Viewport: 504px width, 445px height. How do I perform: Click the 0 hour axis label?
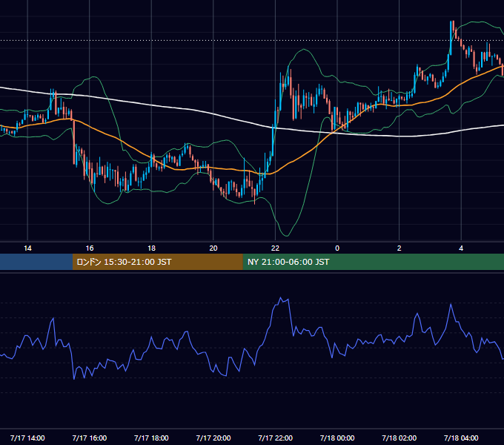pos(337,248)
